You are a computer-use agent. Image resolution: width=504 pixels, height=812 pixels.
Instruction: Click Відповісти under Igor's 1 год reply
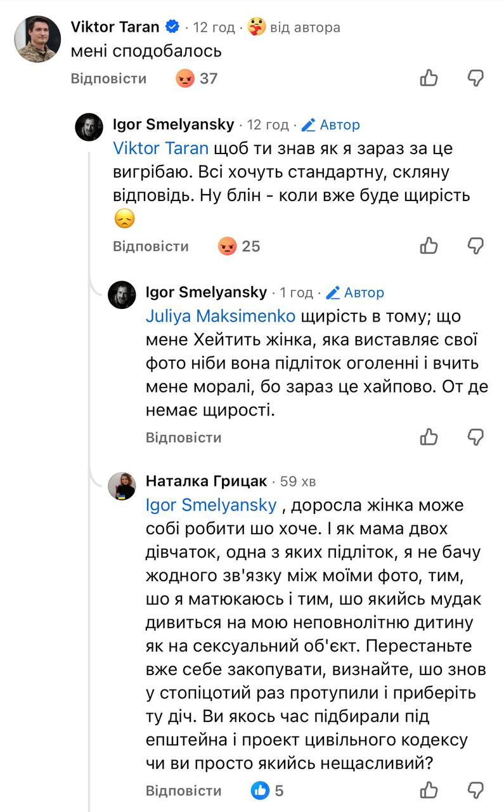pos(183,438)
